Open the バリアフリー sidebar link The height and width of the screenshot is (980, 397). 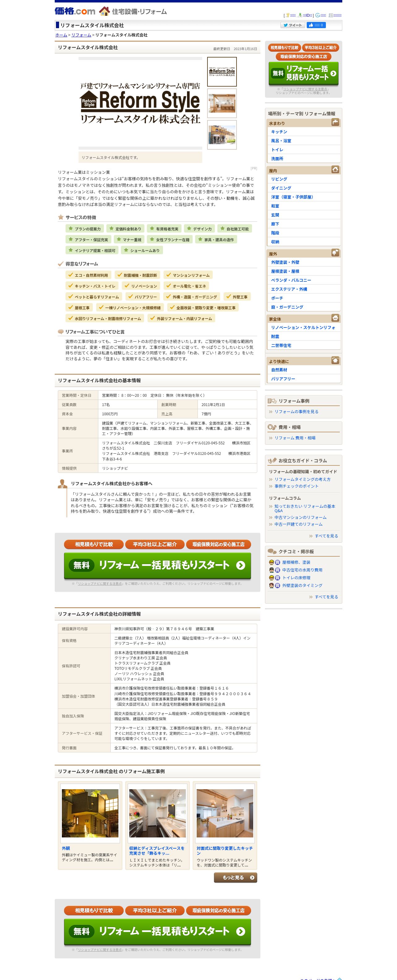pyautogui.click(x=283, y=379)
